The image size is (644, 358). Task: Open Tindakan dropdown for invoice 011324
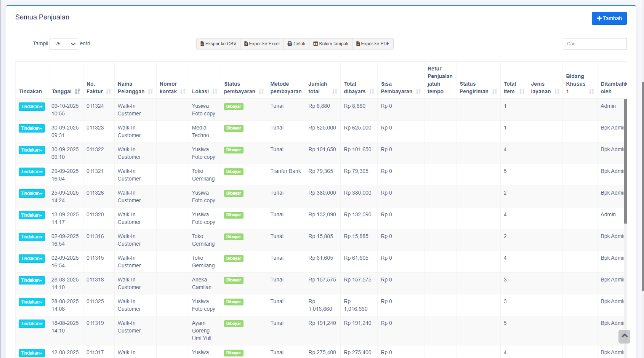tap(32, 107)
